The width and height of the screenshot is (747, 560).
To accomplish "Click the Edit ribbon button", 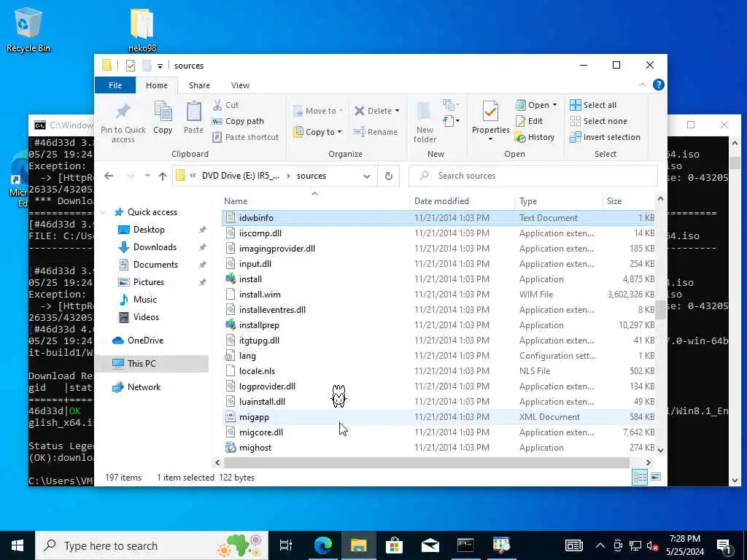I will [529, 121].
